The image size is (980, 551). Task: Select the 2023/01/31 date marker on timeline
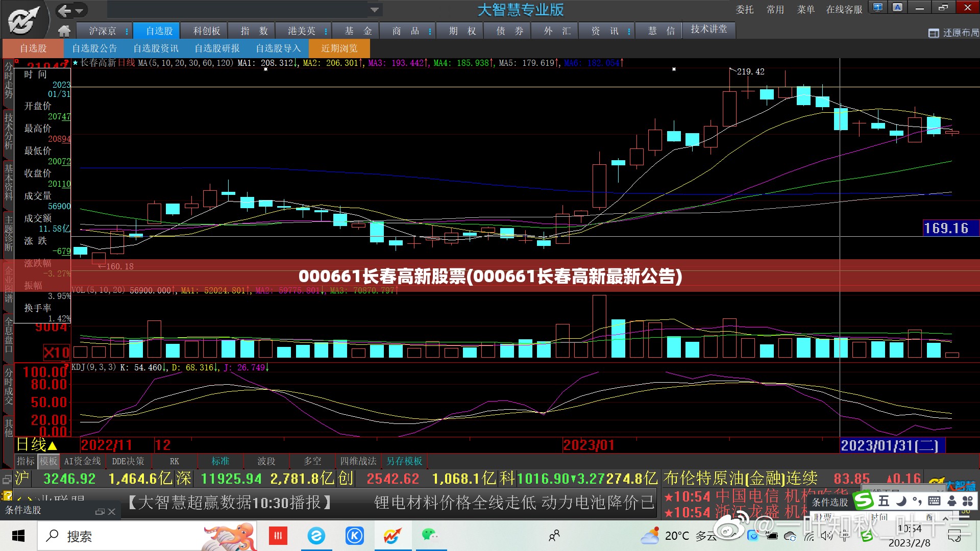(x=892, y=445)
